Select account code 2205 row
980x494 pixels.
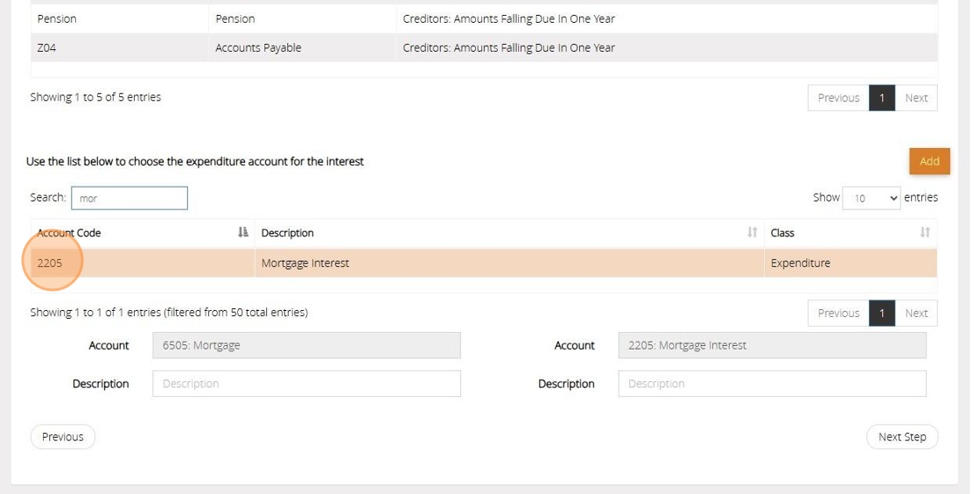(50, 263)
